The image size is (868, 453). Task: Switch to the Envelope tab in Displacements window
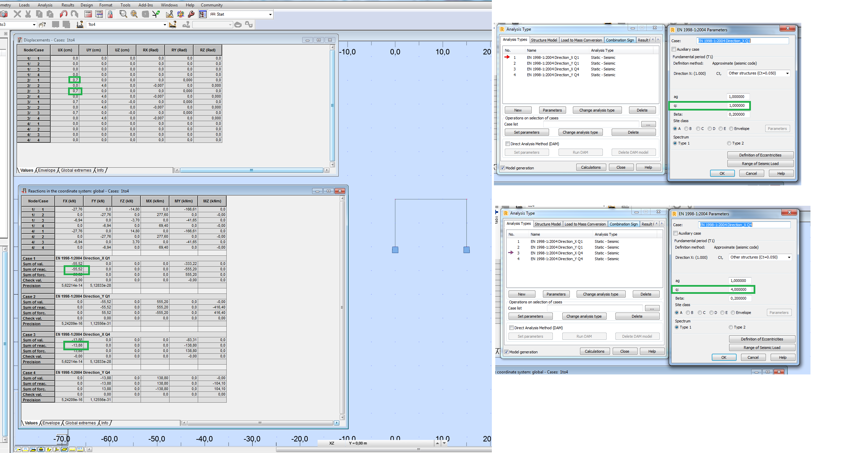(x=46, y=170)
